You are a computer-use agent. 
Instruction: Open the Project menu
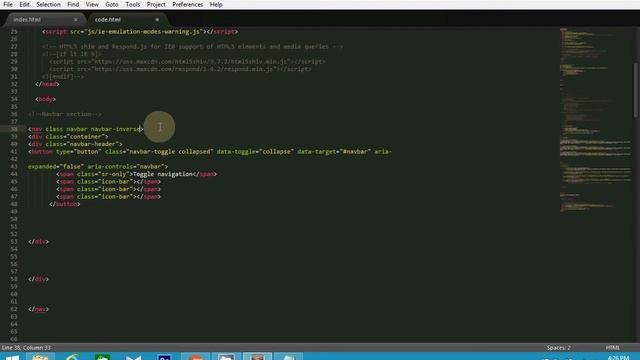(x=156, y=4)
